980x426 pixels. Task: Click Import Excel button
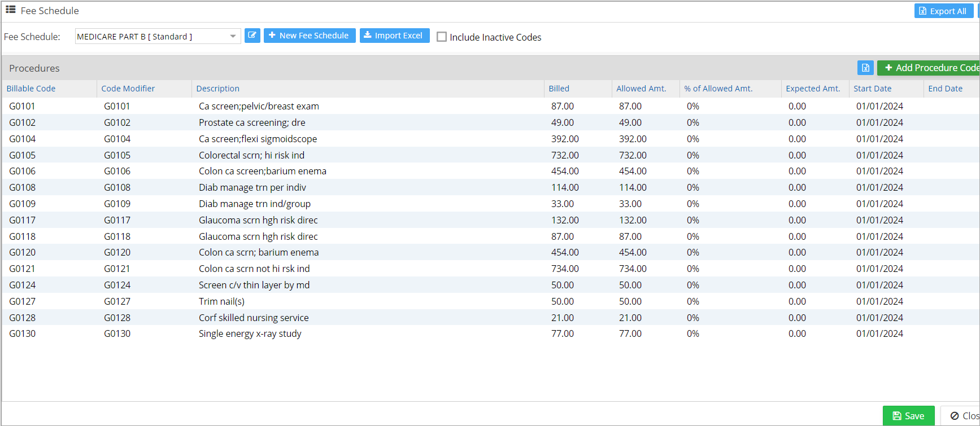pos(394,36)
